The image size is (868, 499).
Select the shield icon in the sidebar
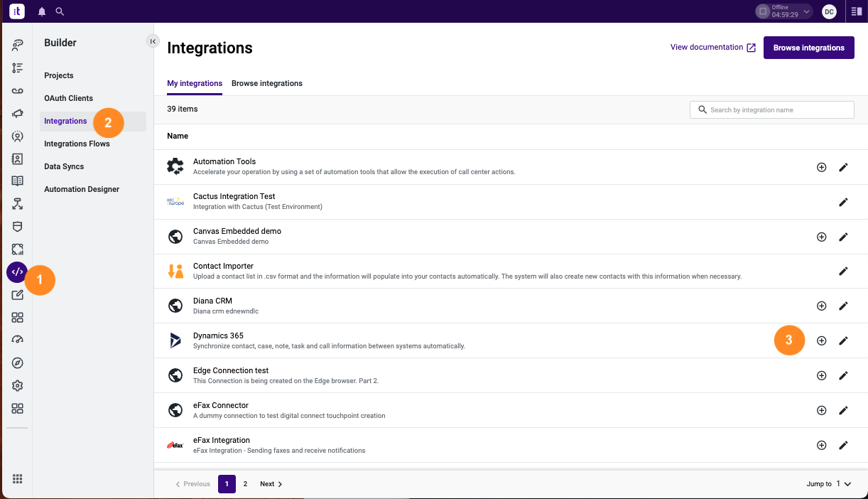[x=18, y=226]
